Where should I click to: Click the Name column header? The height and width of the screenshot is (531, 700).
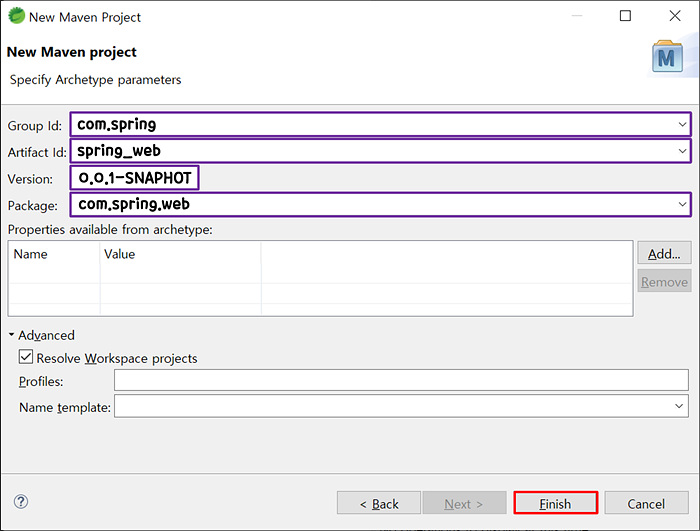click(x=54, y=254)
